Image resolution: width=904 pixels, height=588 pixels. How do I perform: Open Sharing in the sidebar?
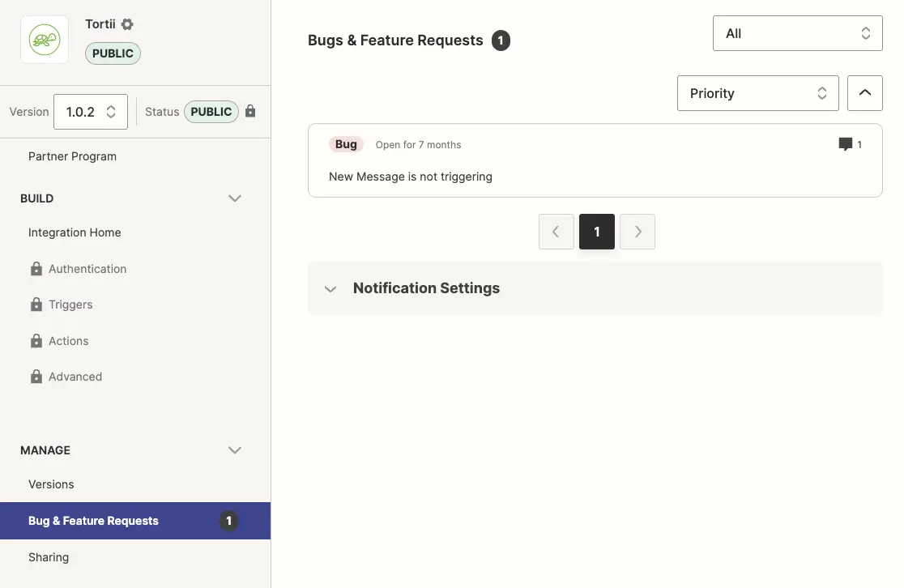[x=49, y=557]
